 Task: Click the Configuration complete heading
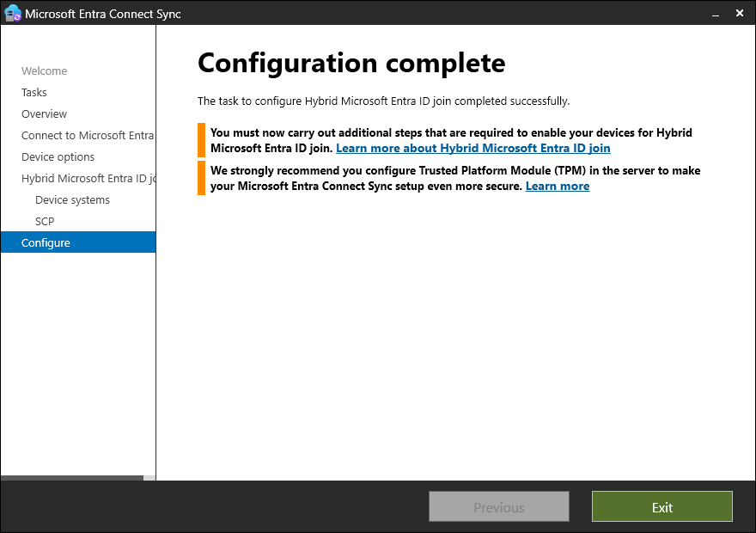tap(351, 64)
